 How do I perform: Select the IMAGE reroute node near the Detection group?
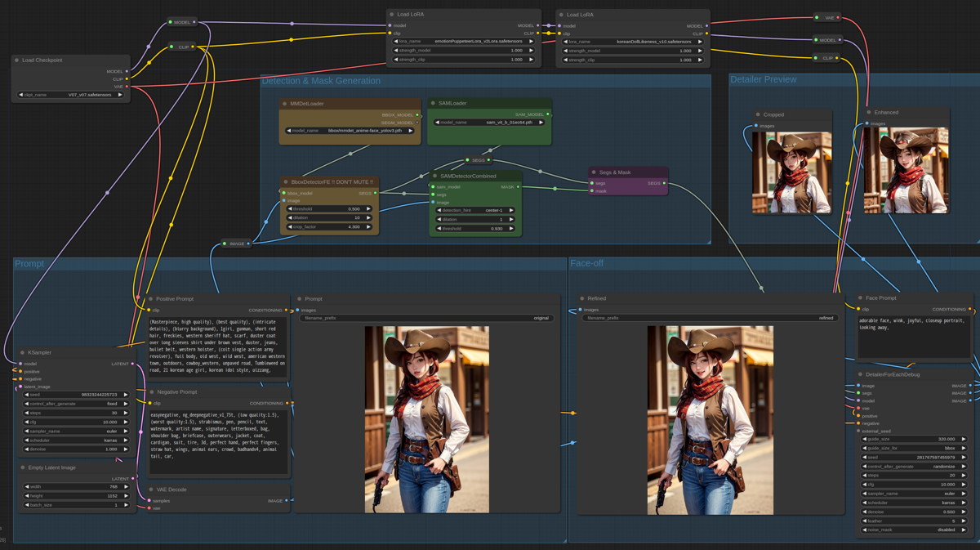click(235, 243)
